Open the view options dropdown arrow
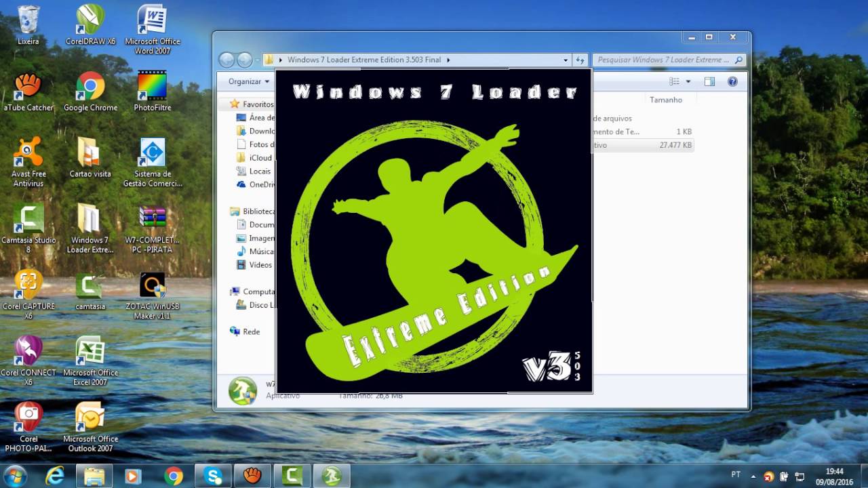Image resolution: width=868 pixels, height=488 pixels. point(688,81)
